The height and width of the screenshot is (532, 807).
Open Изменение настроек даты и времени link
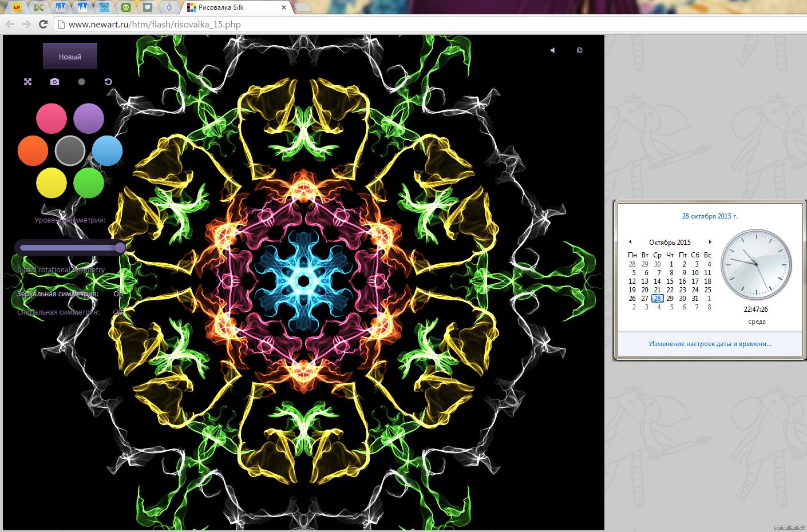710,344
